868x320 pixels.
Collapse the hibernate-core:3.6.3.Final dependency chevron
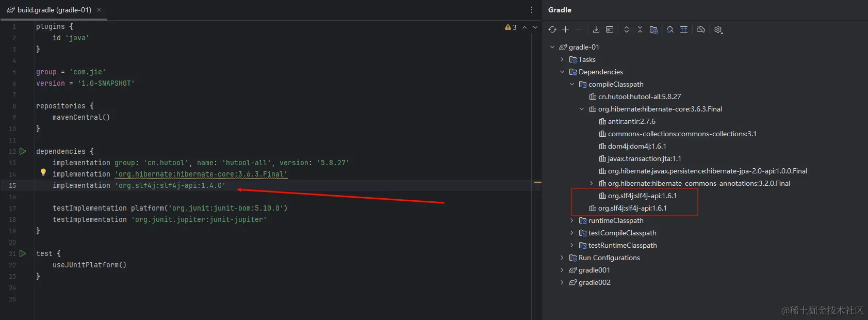pyautogui.click(x=582, y=109)
